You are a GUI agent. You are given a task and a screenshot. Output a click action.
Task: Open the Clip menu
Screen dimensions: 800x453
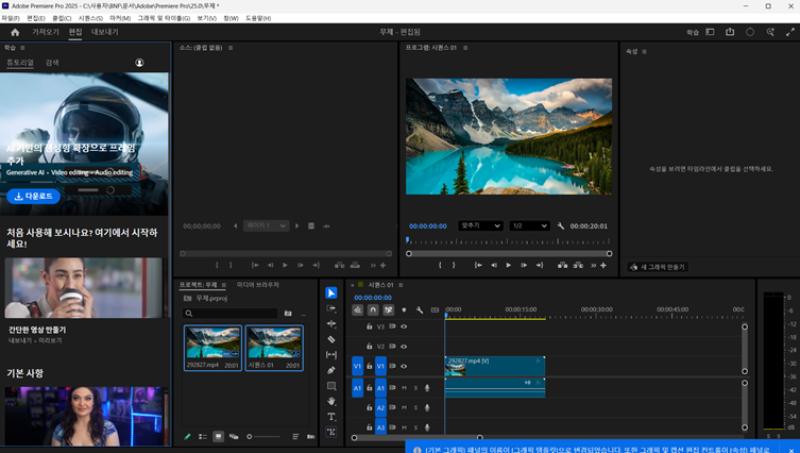point(61,18)
